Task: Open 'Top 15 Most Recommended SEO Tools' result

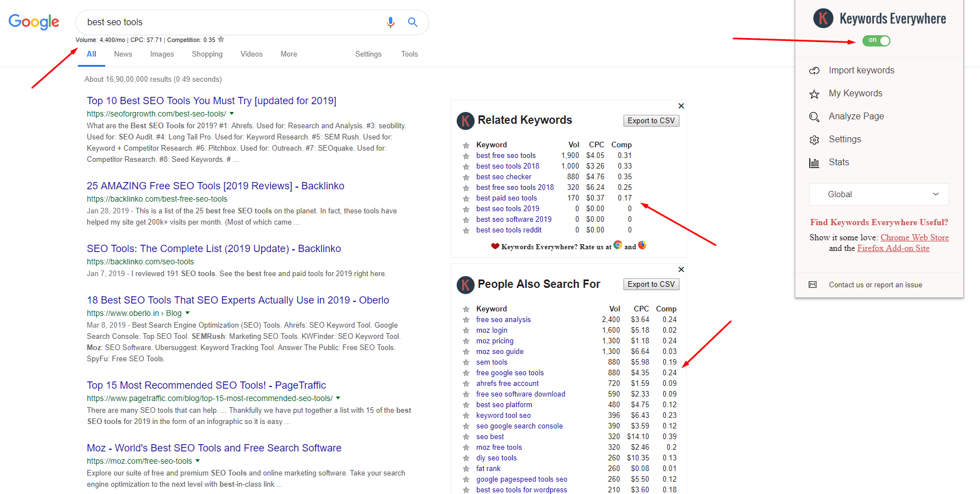Action: [207, 385]
